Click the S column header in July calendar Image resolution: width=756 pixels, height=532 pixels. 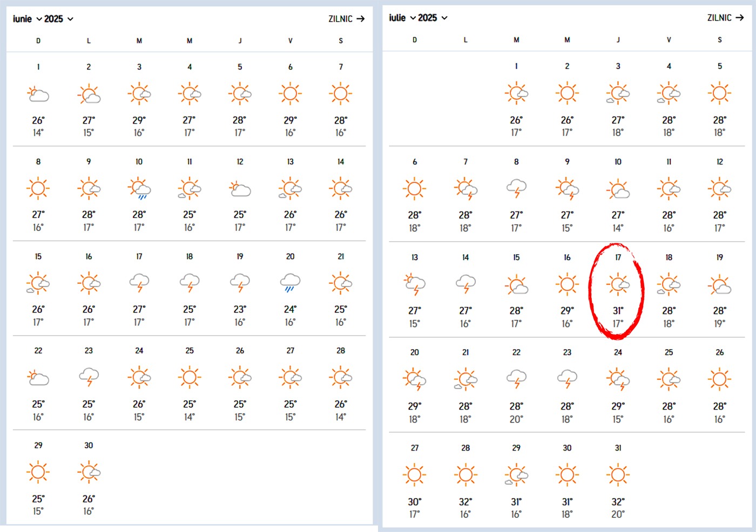point(719,39)
